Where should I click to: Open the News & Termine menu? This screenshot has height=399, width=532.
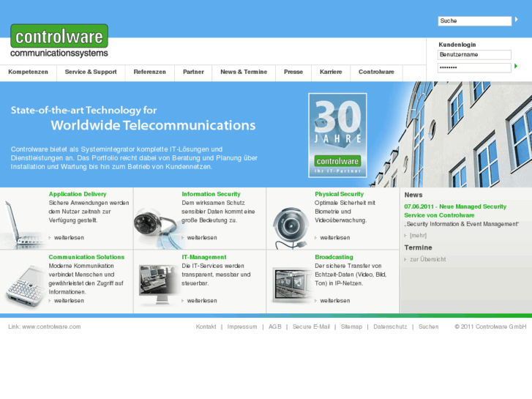pos(244,72)
